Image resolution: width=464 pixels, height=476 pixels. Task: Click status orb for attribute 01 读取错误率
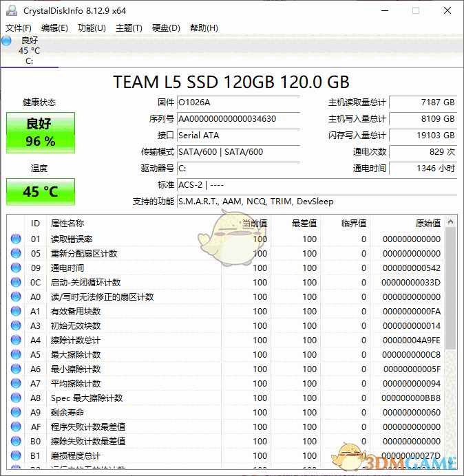click(x=16, y=239)
